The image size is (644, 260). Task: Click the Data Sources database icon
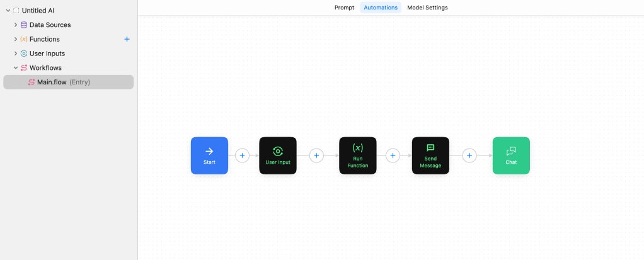[24, 25]
